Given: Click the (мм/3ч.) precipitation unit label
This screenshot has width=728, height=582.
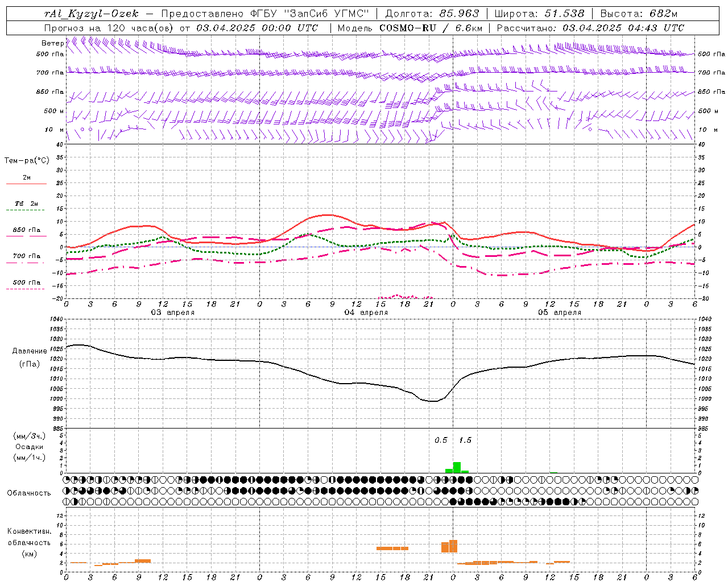Looking at the screenshot, I should click(30, 436).
